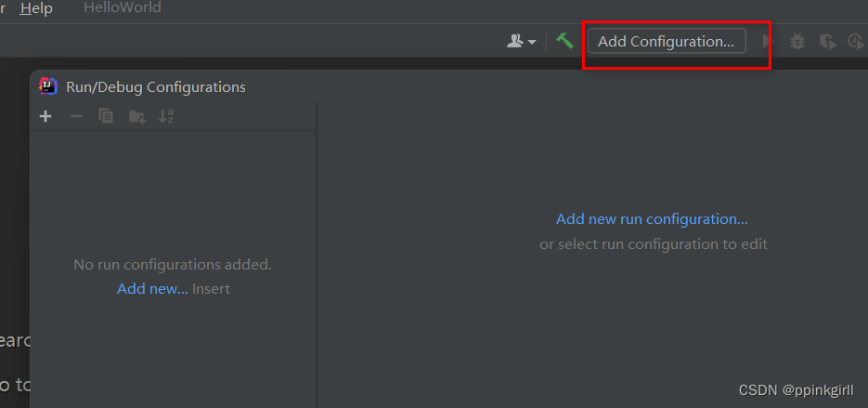The width and height of the screenshot is (868, 408).
Task: Click the Profiler run icon
Action: [x=856, y=42]
